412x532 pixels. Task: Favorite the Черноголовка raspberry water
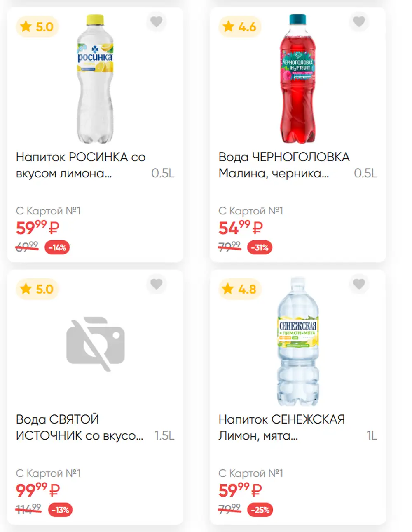(359, 21)
